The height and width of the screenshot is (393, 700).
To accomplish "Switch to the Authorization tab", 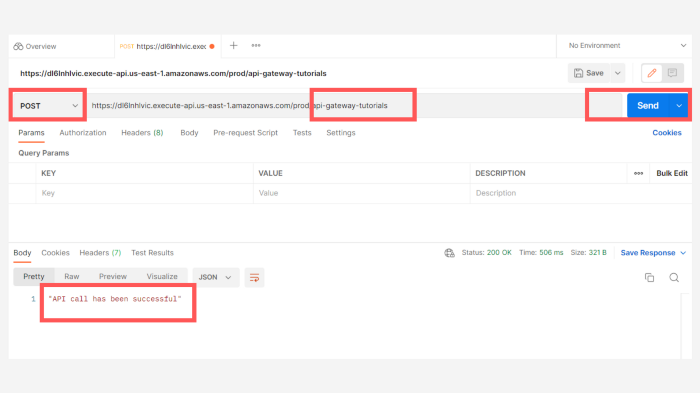I will coord(83,133).
